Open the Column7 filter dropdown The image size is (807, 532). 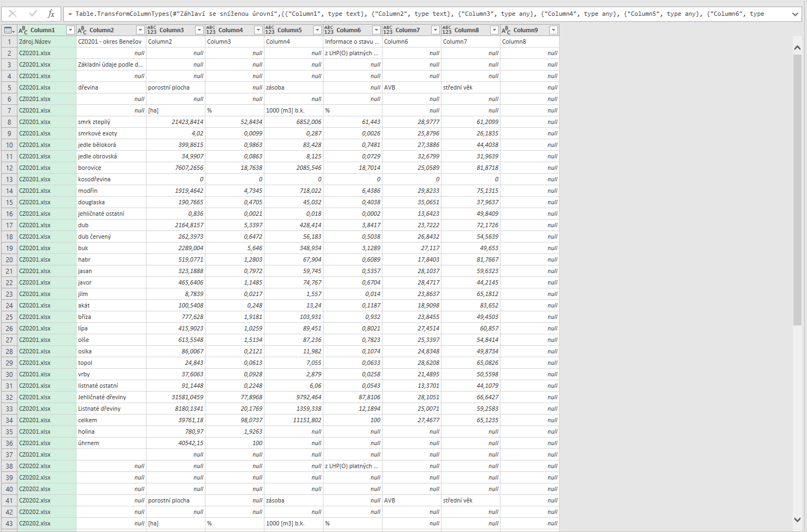click(435, 30)
